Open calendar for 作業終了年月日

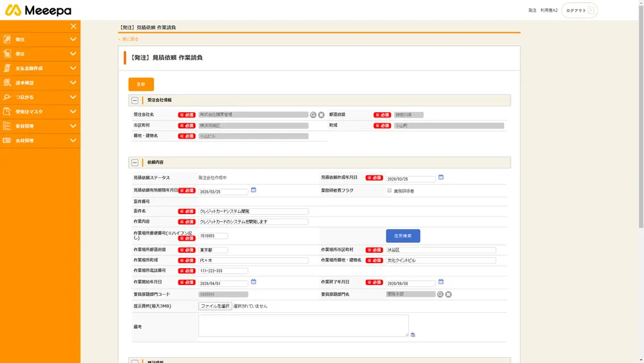pyautogui.click(x=440, y=282)
